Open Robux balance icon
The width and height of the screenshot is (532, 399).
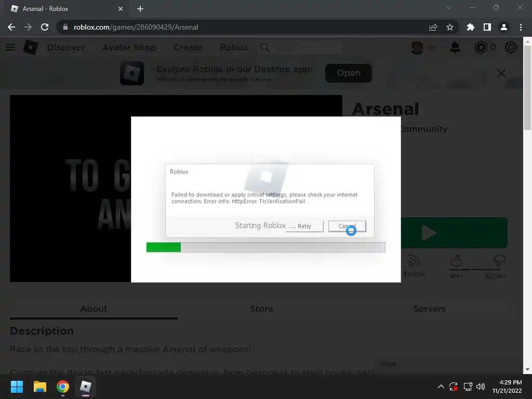pyautogui.click(x=481, y=47)
